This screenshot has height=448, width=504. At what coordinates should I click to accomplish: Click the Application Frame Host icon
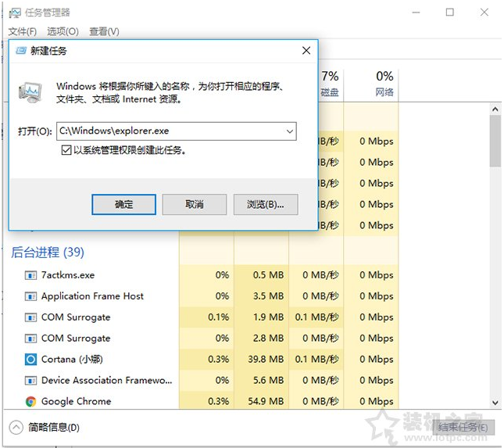(30, 296)
